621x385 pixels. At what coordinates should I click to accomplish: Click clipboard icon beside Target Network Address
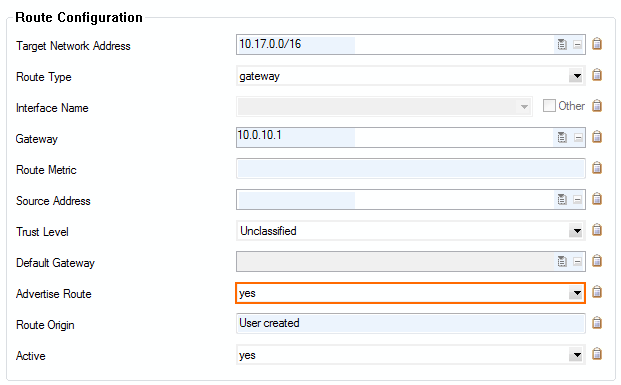597,44
